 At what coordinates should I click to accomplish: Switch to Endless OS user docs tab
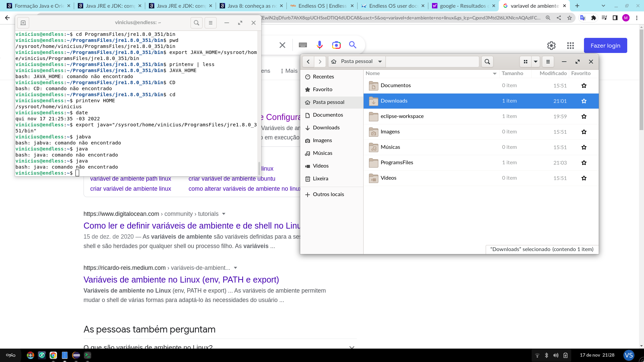[392, 6]
